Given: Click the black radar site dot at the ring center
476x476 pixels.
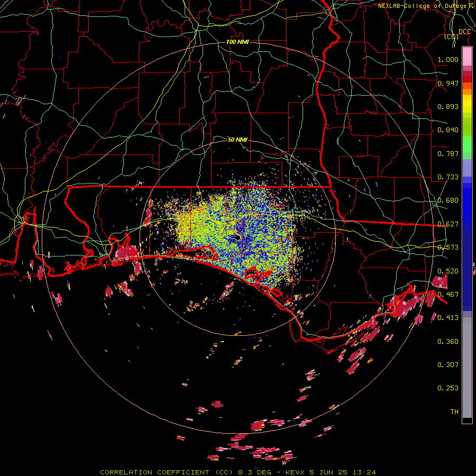Looking at the screenshot, I should tap(237, 237).
